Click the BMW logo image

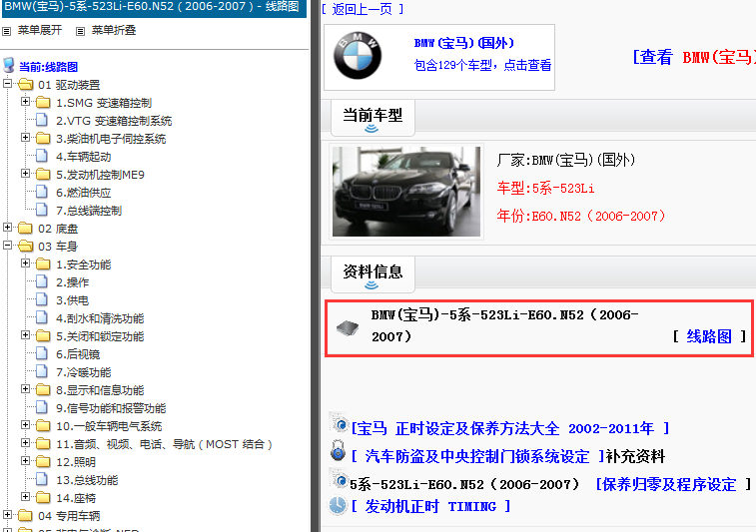tap(358, 56)
